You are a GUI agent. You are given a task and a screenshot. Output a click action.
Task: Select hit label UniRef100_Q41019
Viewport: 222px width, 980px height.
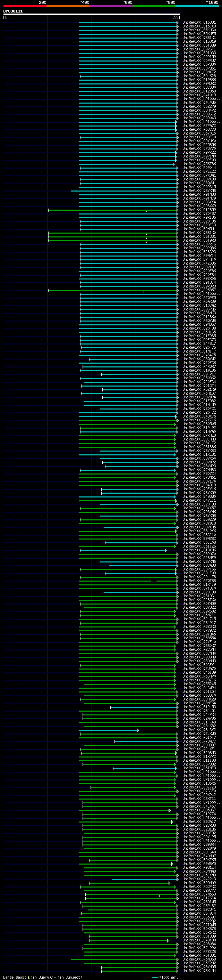(199, 95)
